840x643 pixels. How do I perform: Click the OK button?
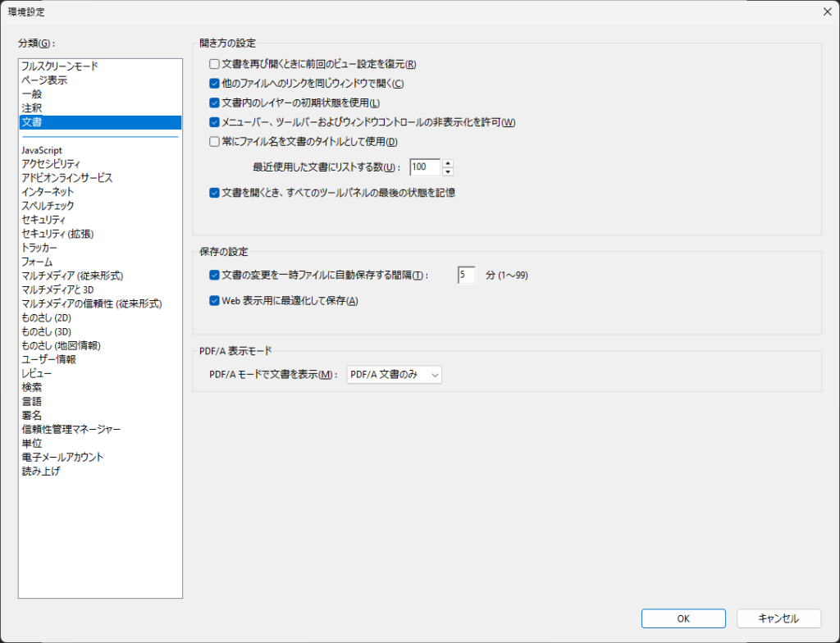683,618
